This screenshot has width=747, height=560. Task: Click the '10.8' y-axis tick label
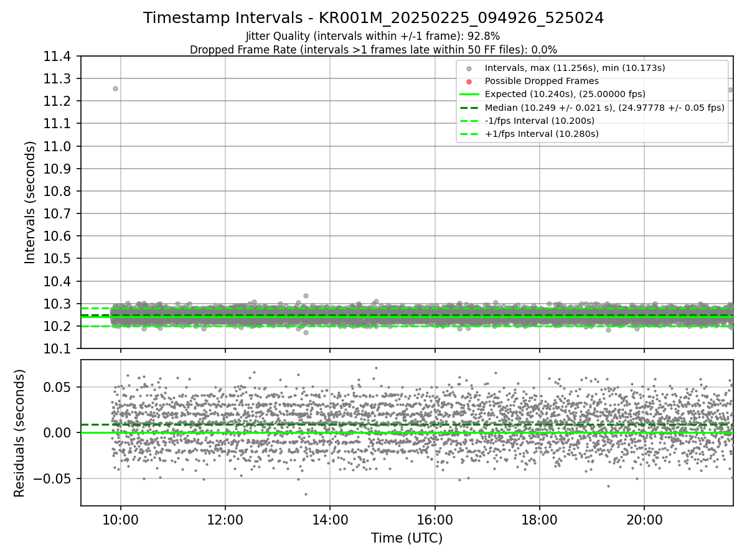click(57, 191)
